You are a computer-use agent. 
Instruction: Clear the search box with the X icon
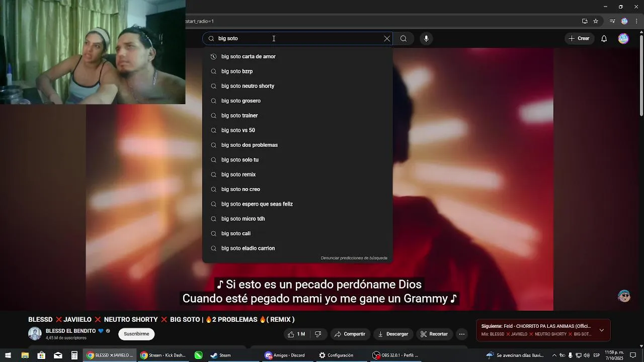click(x=387, y=39)
